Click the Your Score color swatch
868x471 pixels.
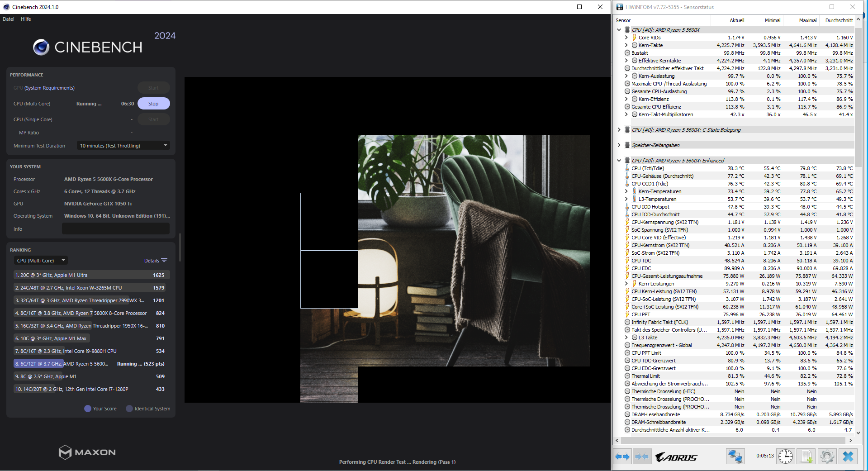pos(88,409)
